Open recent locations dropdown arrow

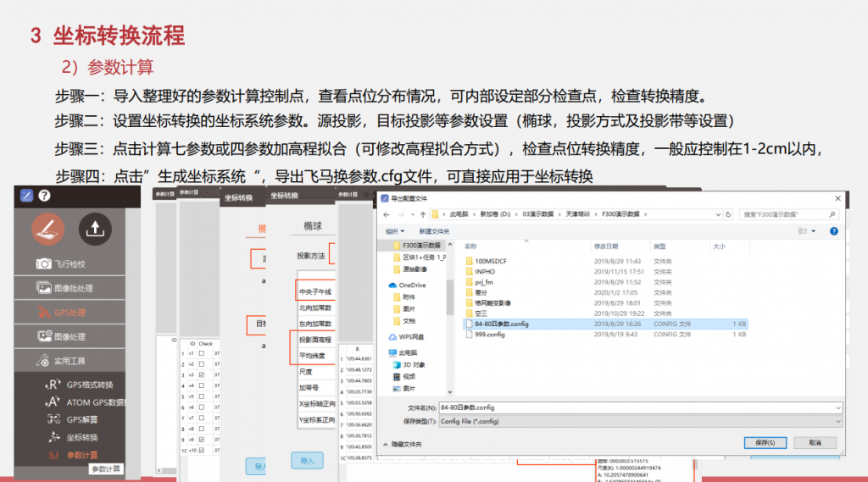pos(413,214)
